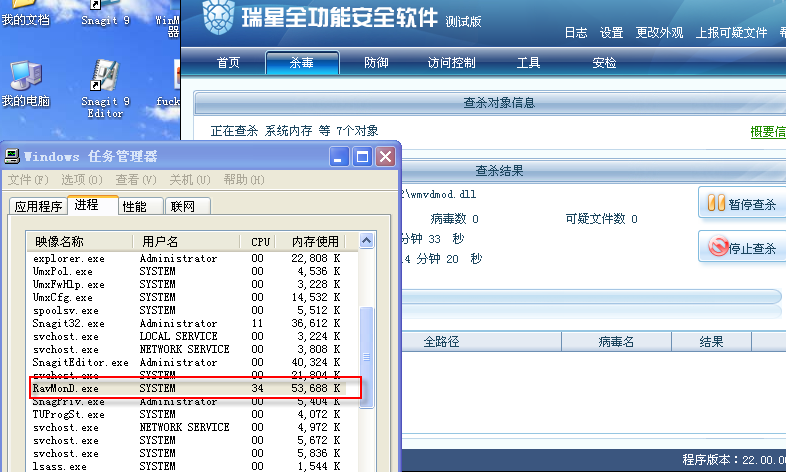Open the 选项(O) menu in Task Manager

tap(82, 179)
